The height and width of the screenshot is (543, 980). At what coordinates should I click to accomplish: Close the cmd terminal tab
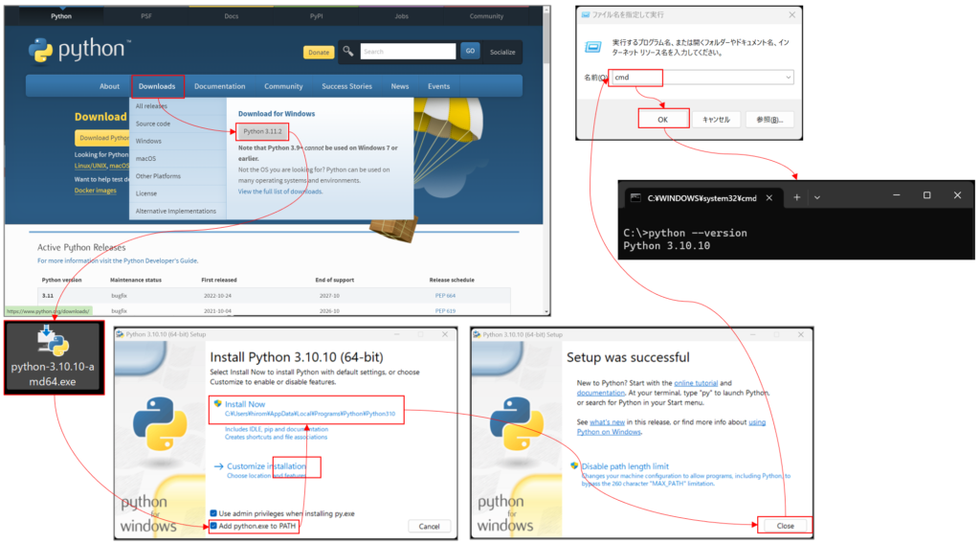769,197
